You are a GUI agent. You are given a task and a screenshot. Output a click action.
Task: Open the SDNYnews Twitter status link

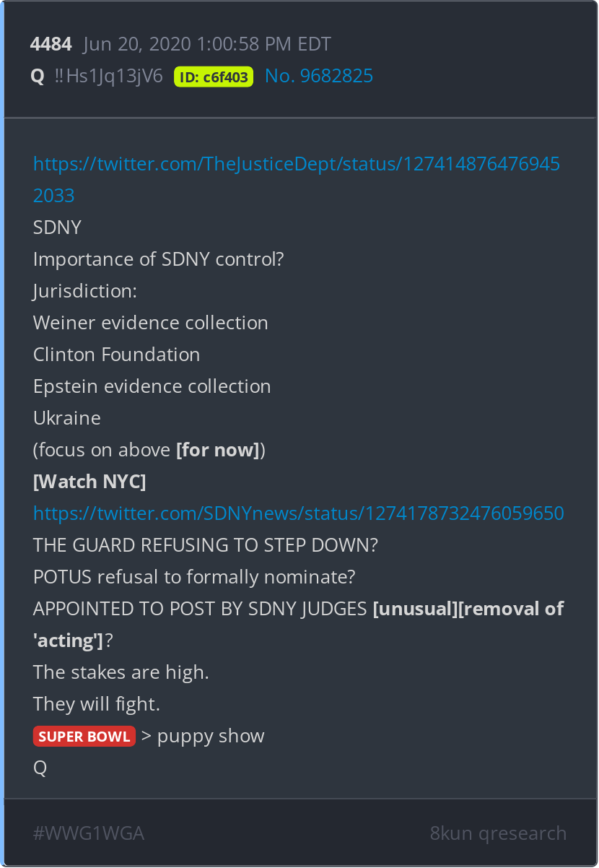coord(299,513)
